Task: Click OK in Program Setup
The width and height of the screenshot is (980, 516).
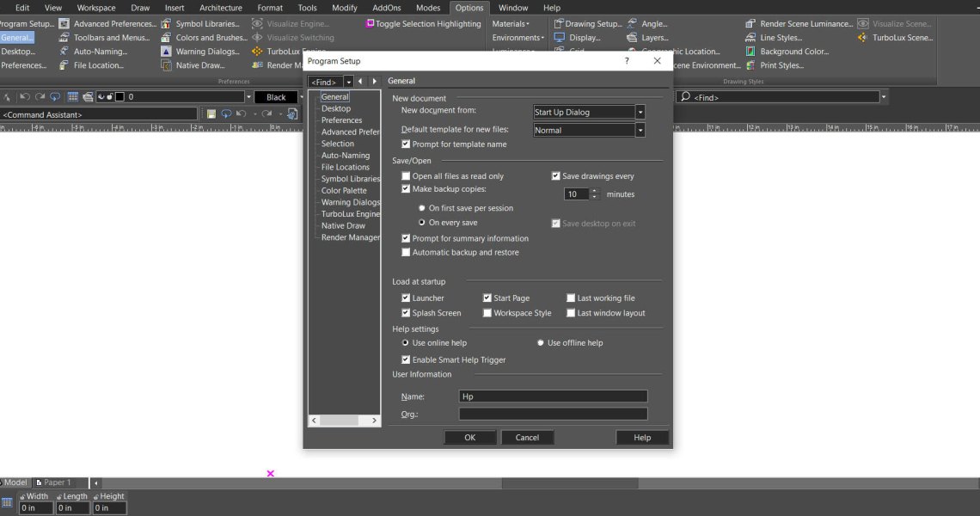Action: click(470, 437)
